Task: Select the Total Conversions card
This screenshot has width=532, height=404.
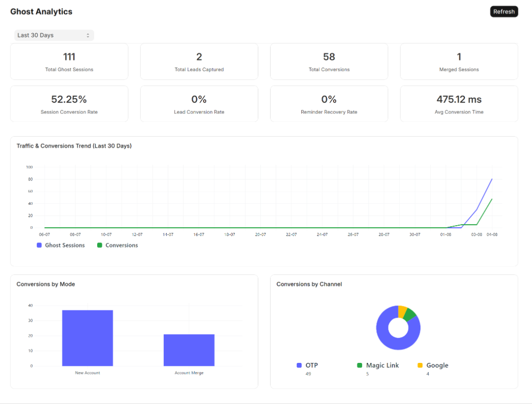Action: [329, 61]
